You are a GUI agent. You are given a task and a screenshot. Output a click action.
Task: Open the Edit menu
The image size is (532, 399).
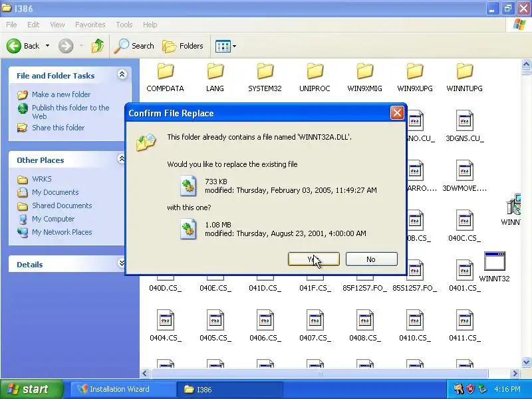point(33,25)
